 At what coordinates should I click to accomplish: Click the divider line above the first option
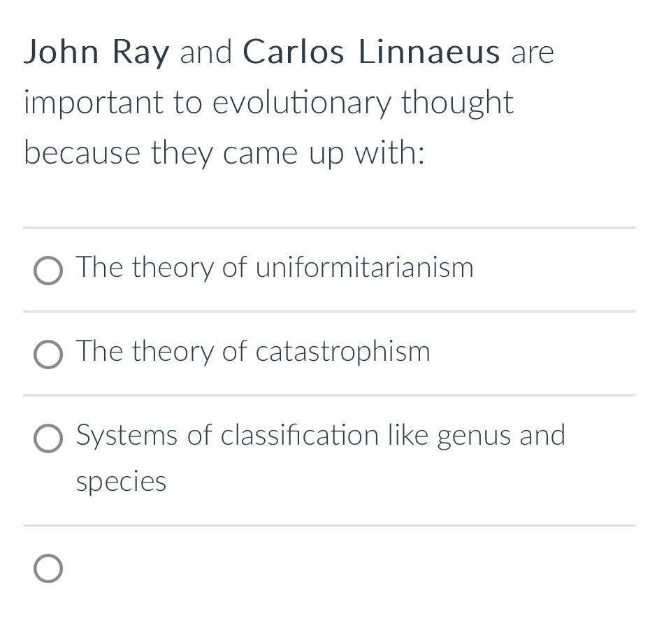(325, 228)
